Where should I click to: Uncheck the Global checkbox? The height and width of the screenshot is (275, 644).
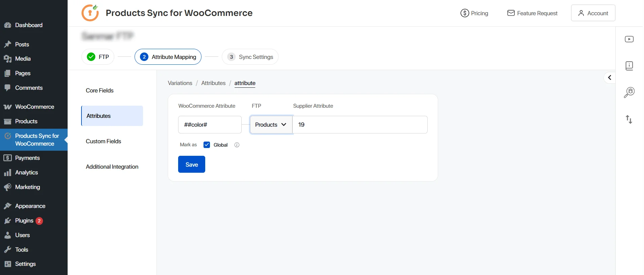click(207, 145)
